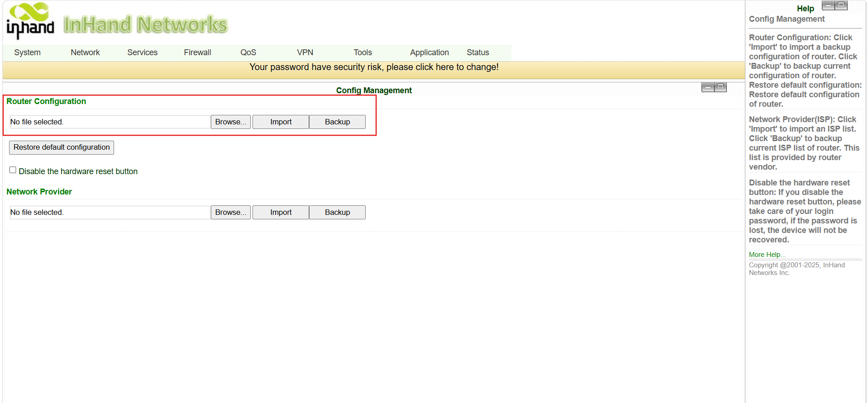Image resolution: width=868 pixels, height=403 pixels.
Task: Click Network Provider file name field
Action: (x=110, y=212)
